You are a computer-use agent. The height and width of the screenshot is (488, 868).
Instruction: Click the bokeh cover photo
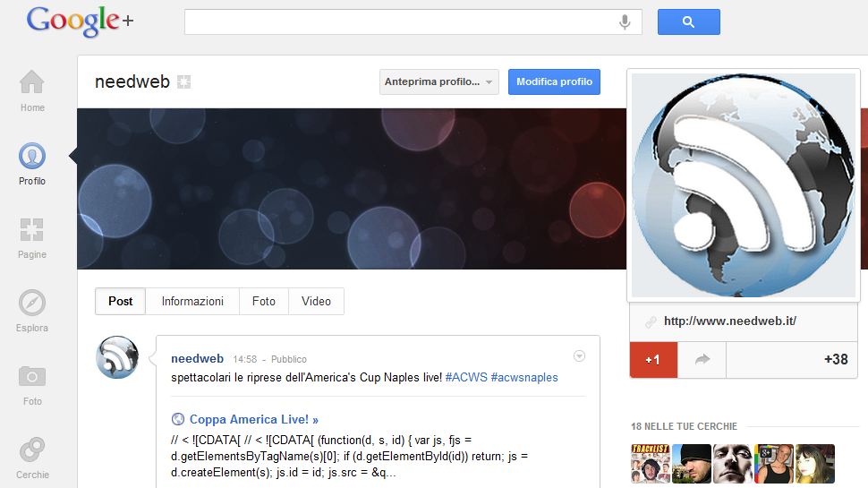pyautogui.click(x=352, y=189)
